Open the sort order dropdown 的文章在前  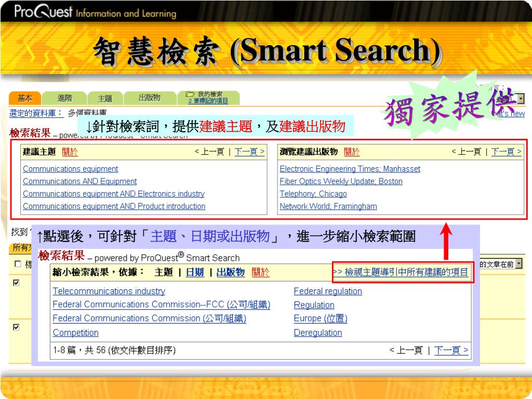(519, 263)
